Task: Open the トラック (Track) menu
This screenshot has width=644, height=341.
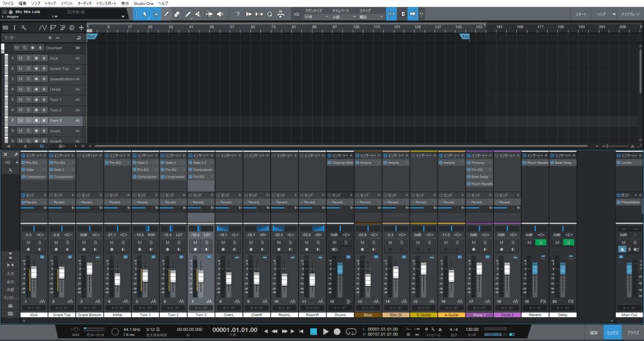Action: [50, 3]
